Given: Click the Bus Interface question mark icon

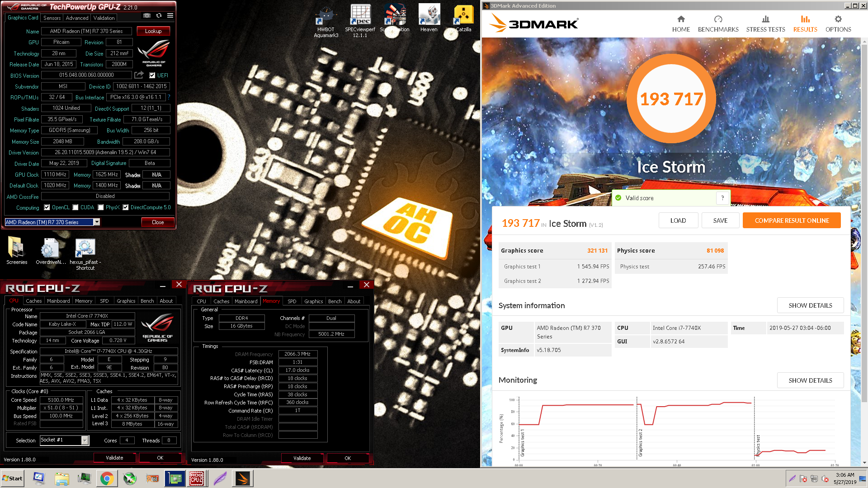Looking at the screenshot, I should tap(169, 97).
